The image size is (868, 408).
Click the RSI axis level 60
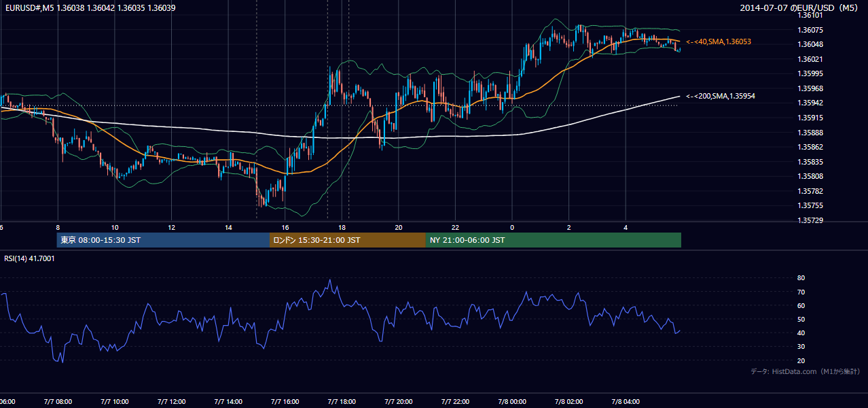(x=801, y=305)
